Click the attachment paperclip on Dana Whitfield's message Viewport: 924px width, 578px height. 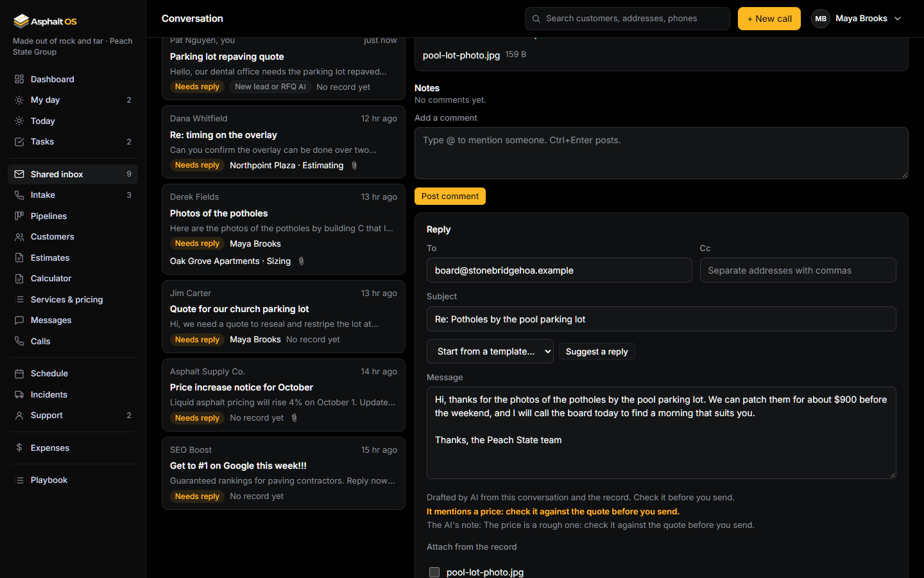354,166
